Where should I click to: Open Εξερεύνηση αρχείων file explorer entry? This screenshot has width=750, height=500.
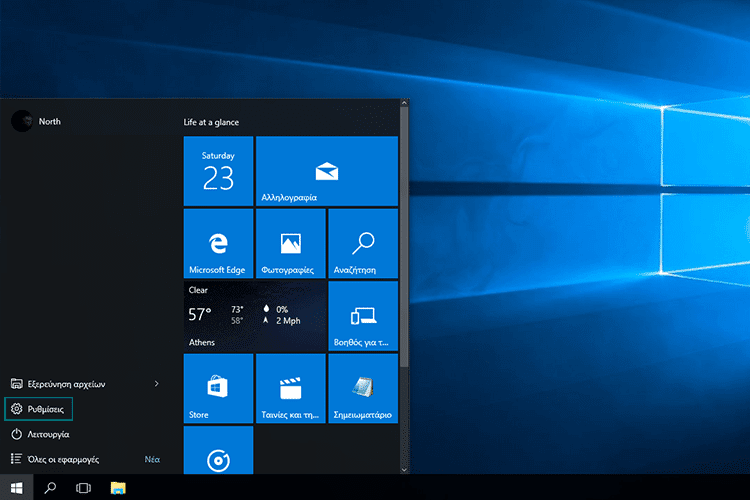[57, 384]
